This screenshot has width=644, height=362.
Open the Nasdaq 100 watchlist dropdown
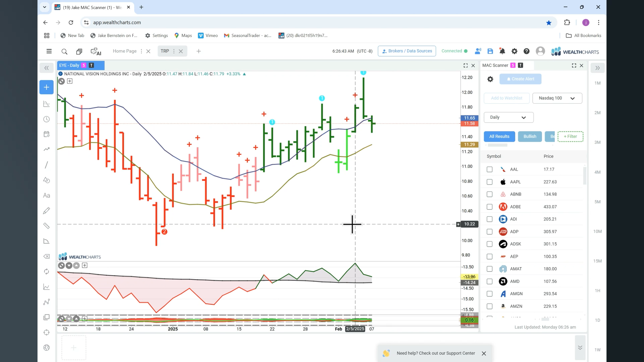(557, 98)
